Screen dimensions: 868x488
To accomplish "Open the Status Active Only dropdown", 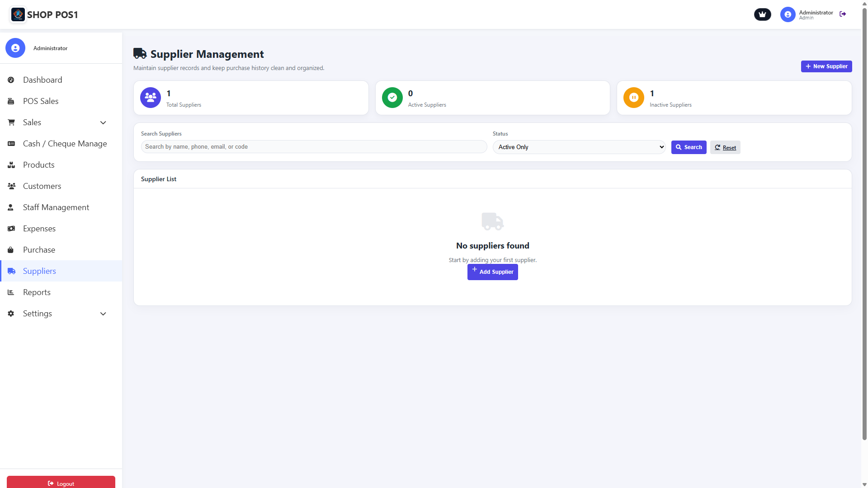I will [x=579, y=147].
